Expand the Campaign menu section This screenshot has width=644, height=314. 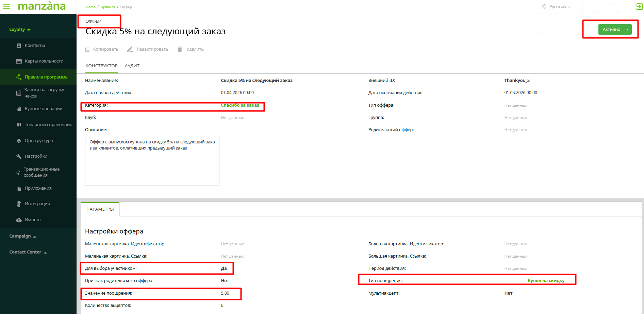click(22, 236)
